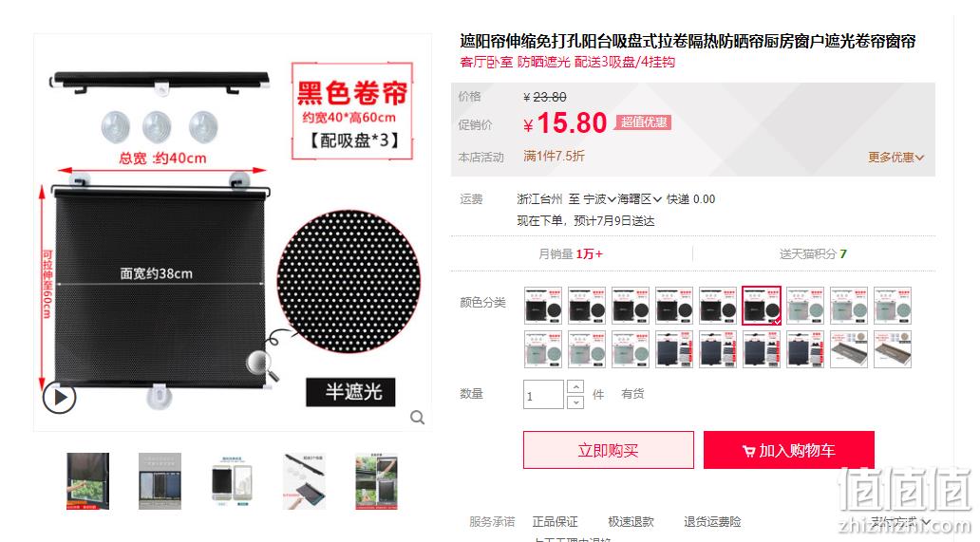Choose the last brown blind option in second row

[x=893, y=349]
